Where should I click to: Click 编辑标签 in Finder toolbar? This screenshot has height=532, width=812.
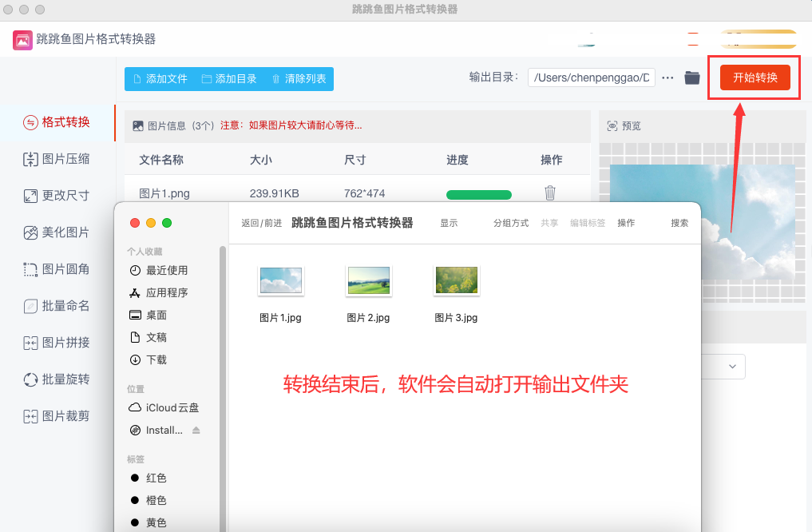(x=588, y=223)
